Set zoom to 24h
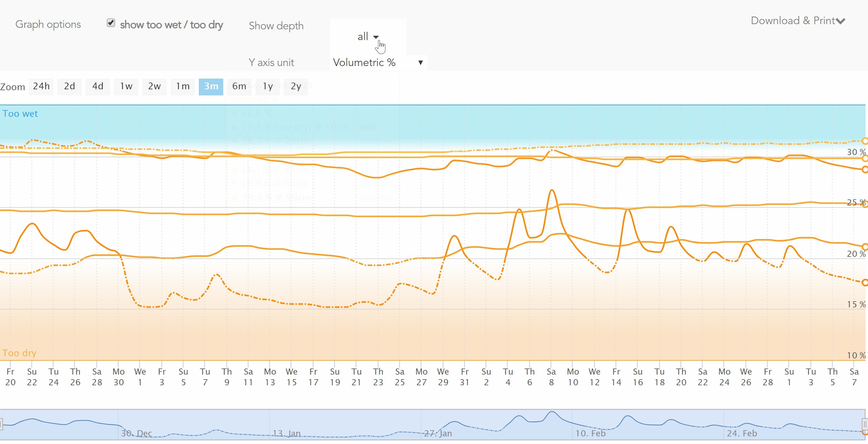This screenshot has height=444, width=868. coord(41,87)
